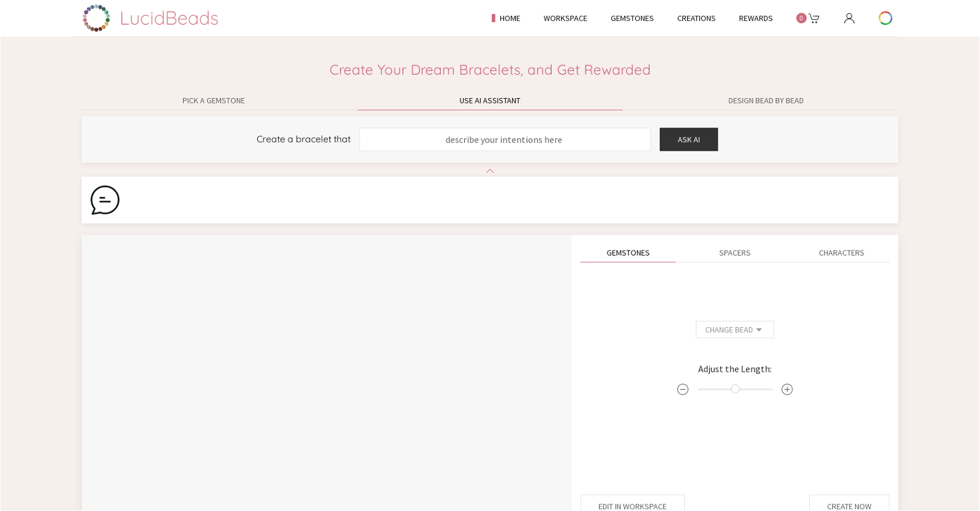Viewport: 980px width, 511px height.
Task: Switch to Design Bead by Bead tab
Action: (766, 100)
